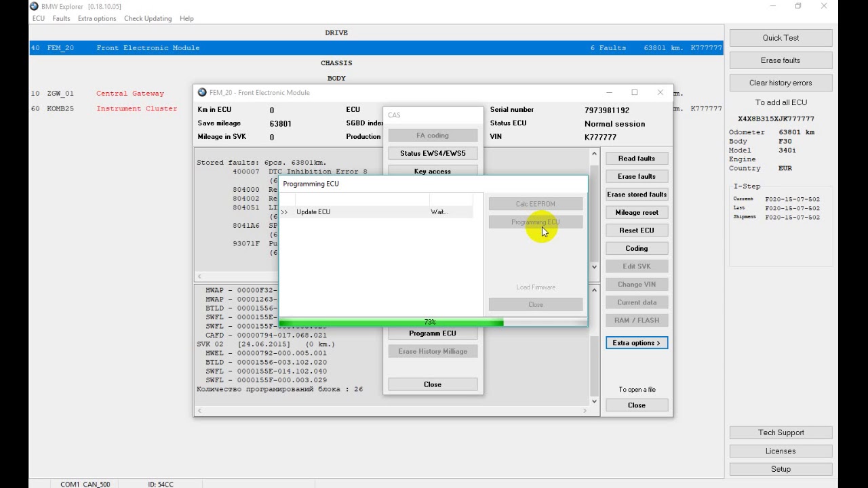
Task: Click the COM1 CAN_500 status bar entry
Action: pos(85,485)
